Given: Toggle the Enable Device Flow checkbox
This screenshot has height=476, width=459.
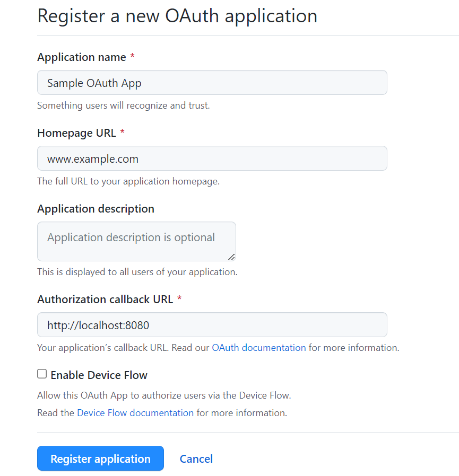Looking at the screenshot, I should pos(42,374).
